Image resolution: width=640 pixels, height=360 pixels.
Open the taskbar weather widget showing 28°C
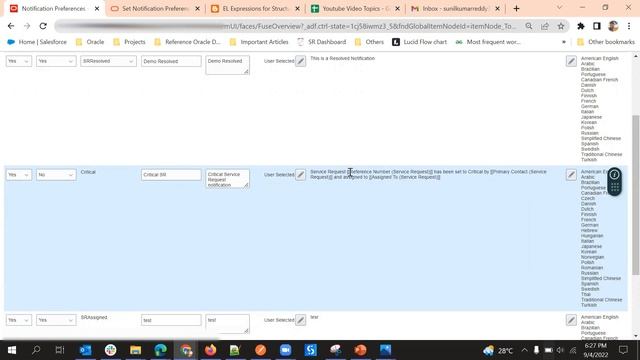(x=498, y=350)
